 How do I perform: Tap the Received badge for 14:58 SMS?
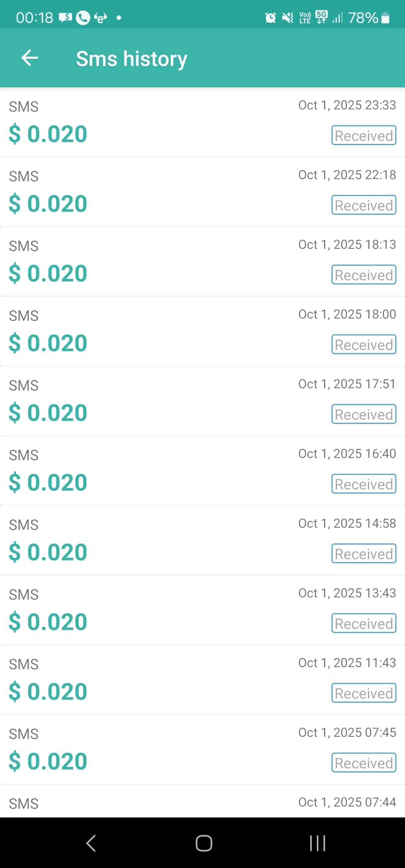coord(363,554)
